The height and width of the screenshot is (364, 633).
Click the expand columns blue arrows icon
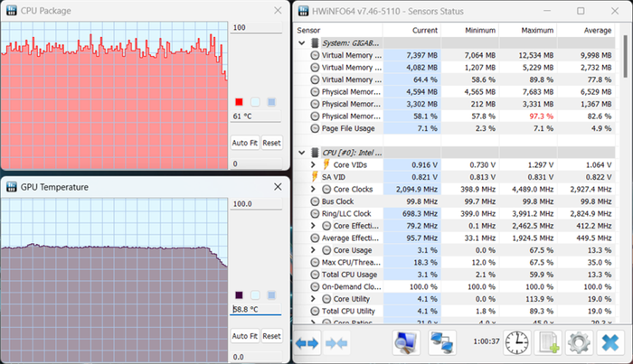coord(307,343)
